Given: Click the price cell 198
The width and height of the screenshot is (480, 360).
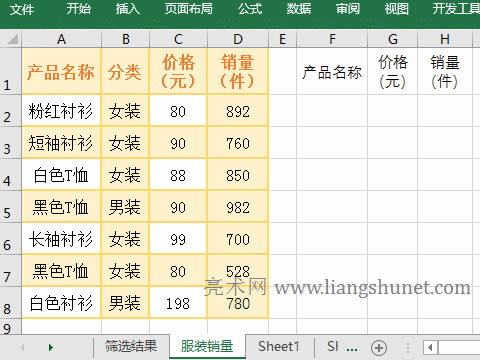Looking at the screenshot, I should 178,302.
